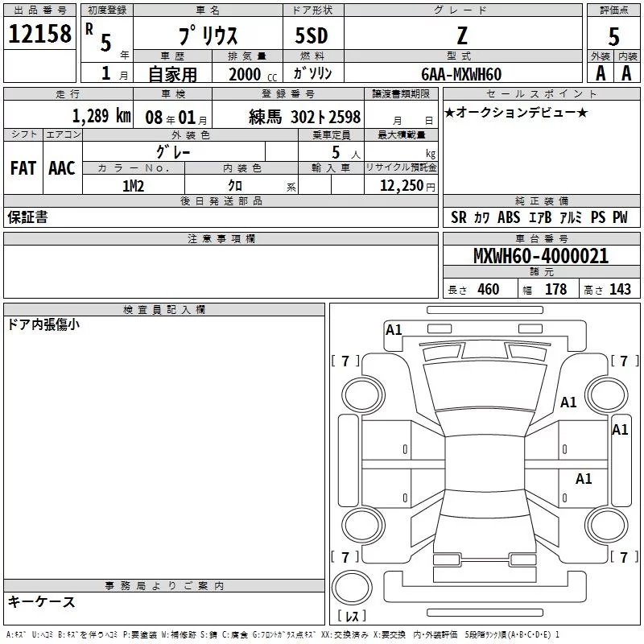Click the height value 143

pos(620,289)
